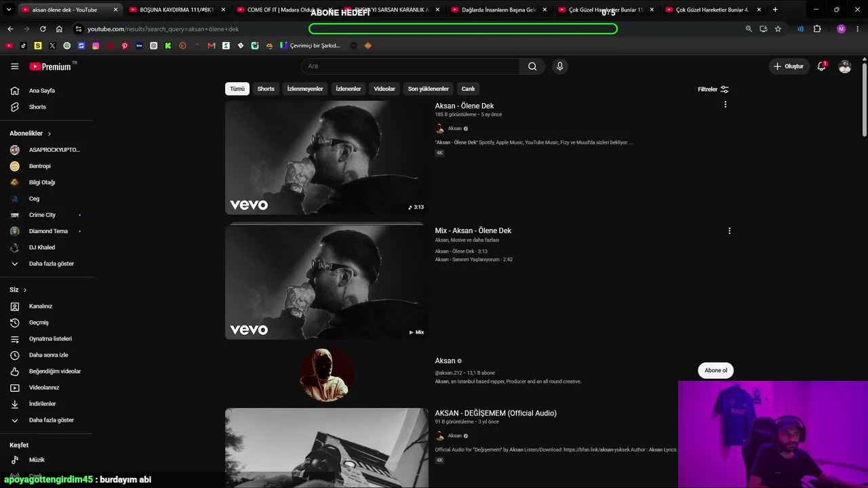Screen dimensions: 868x488
Task: Switch to the last Çok Güzel Hareketler tab
Action: click(712, 9)
